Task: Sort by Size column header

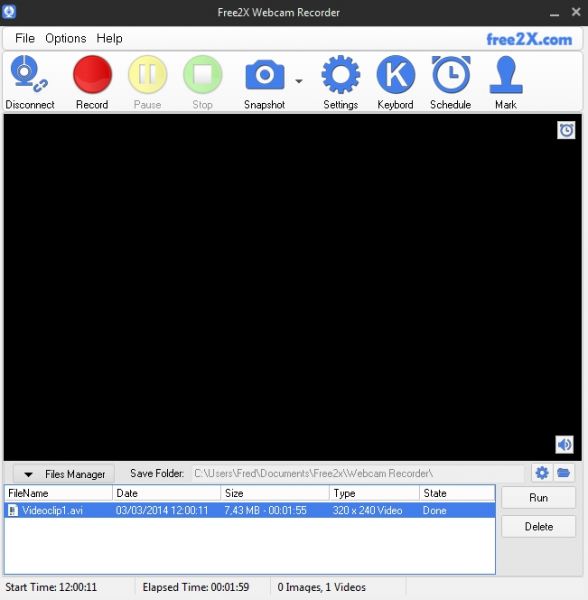Action: 275,493
